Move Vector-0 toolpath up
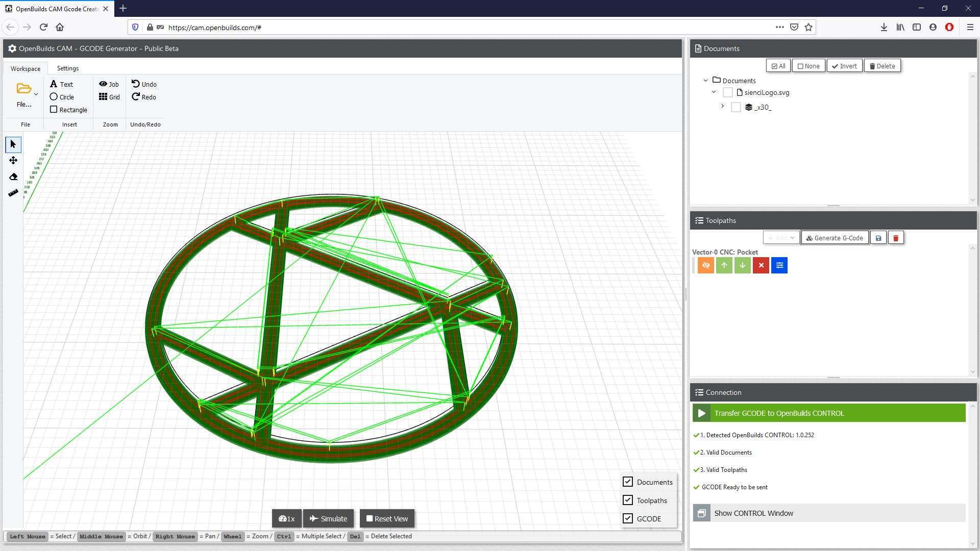 [x=724, y=265]
